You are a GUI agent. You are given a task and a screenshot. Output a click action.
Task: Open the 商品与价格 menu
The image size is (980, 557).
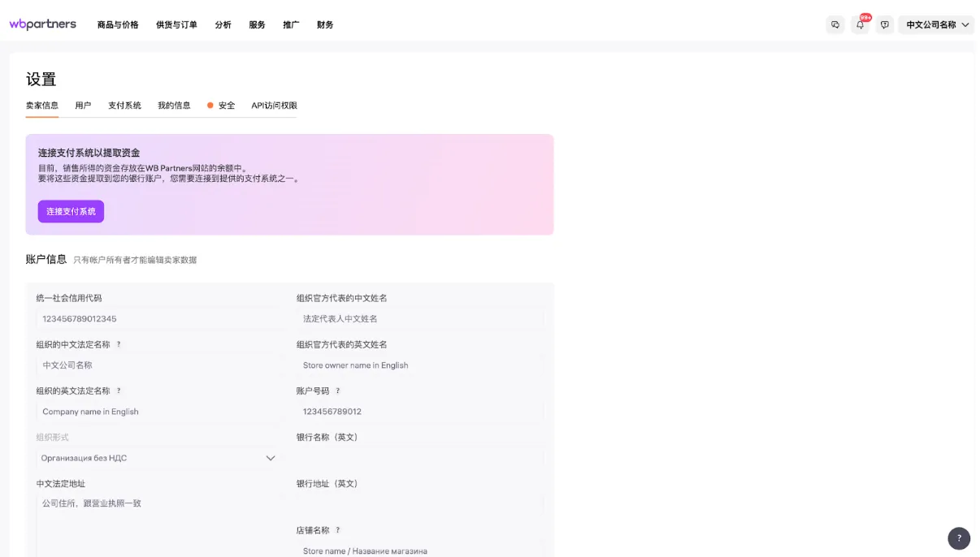(x=118, y=25)
